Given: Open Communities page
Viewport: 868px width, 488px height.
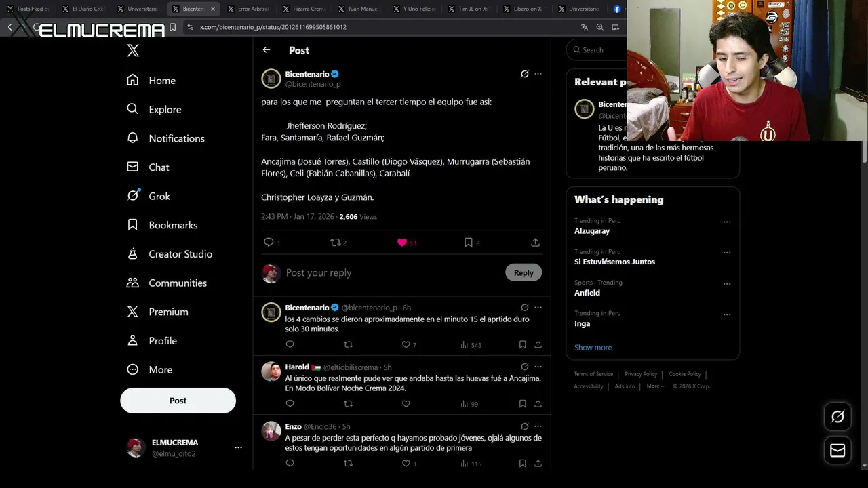Looking at the screenshot, I should click(x=167, y=283).
